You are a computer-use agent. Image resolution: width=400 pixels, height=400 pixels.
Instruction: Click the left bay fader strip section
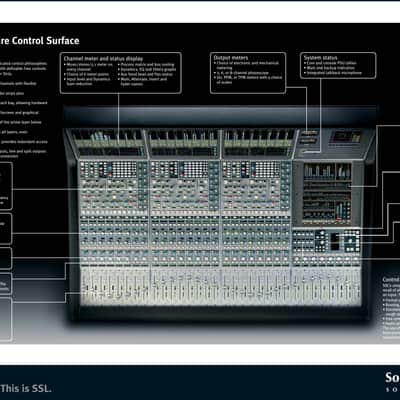115,285
